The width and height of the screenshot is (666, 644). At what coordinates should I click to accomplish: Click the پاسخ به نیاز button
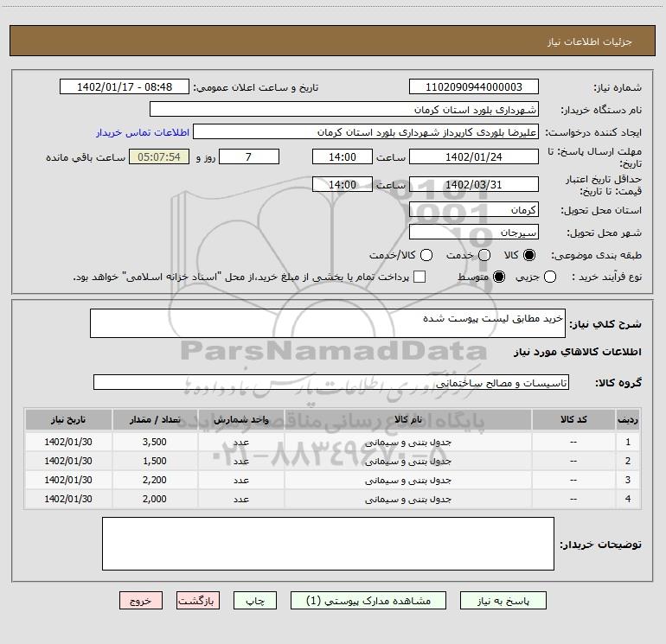click(x=503, y=600)
